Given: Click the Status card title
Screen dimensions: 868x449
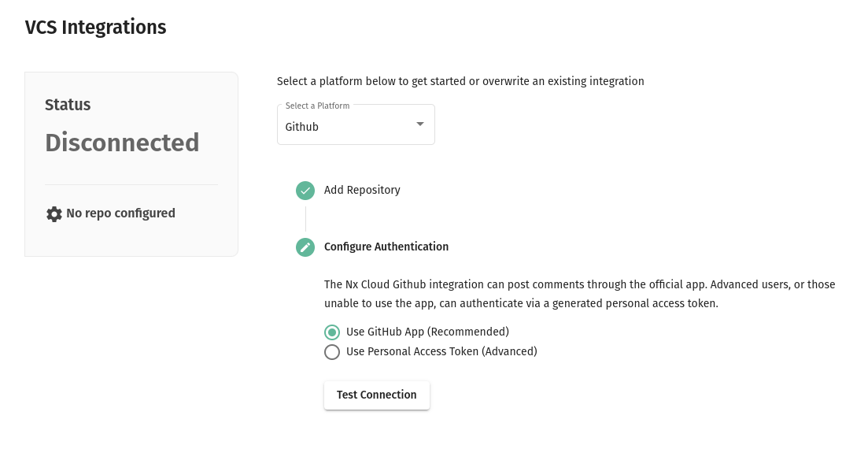Looking at the screenshot, I should tap(68, 105).
